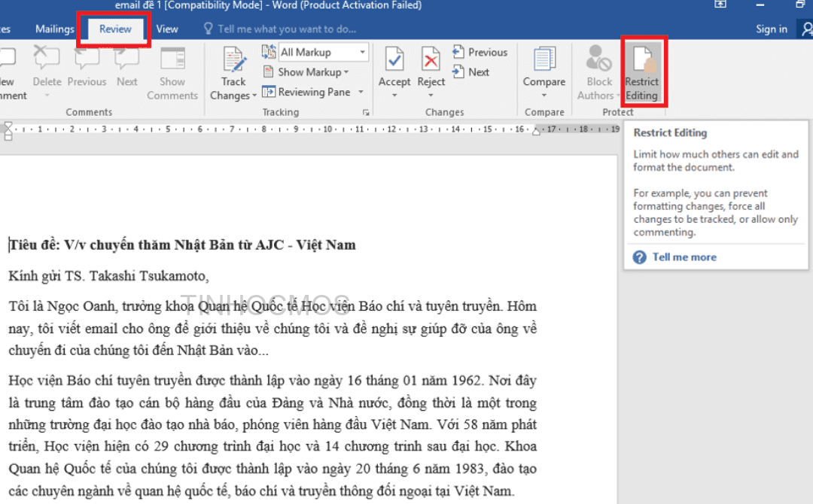Click the help question mark icon in the tooltip
The image size is (813, 504).
pos(640,257)
